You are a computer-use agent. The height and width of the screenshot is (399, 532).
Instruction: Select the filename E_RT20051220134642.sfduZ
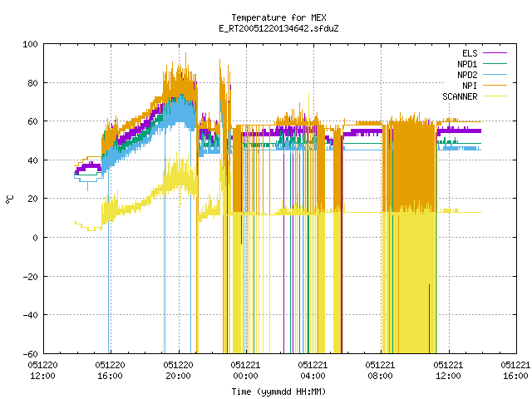click(278, 28)
